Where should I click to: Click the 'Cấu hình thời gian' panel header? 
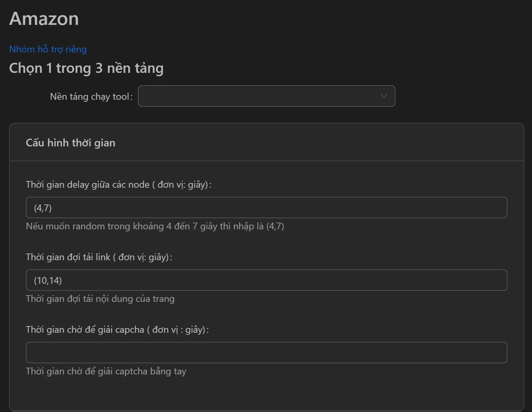point(70,142)
